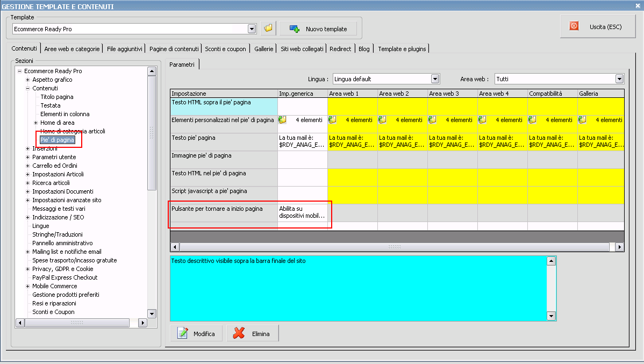Click the Script javascript a pie' pagina row
Viewport: 644px width, 364px height.
224,195
